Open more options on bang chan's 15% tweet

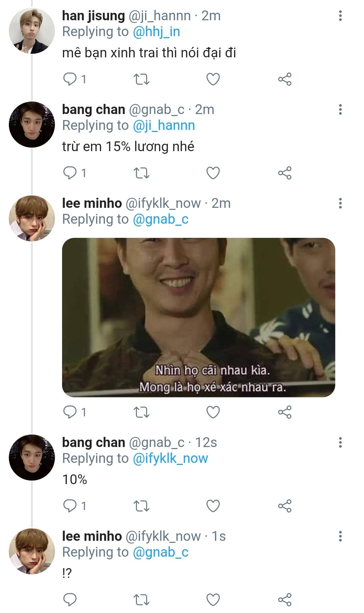pos(340,109)
